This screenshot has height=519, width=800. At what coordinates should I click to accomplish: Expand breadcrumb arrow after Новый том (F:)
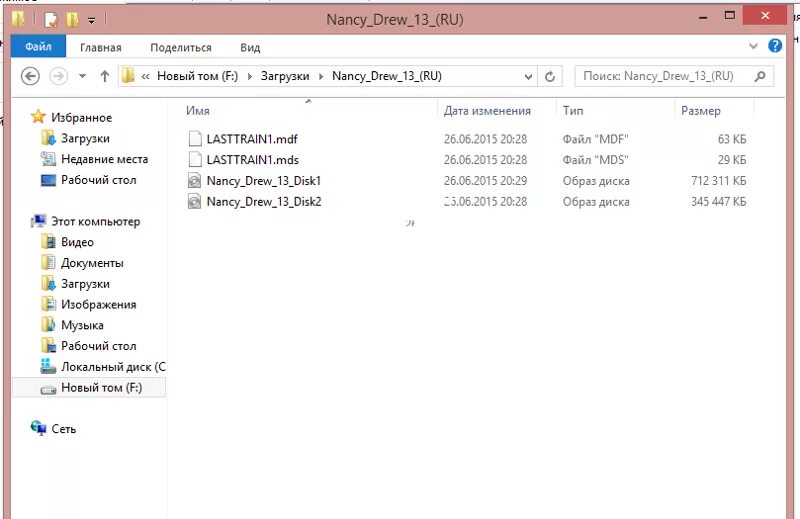249,77
